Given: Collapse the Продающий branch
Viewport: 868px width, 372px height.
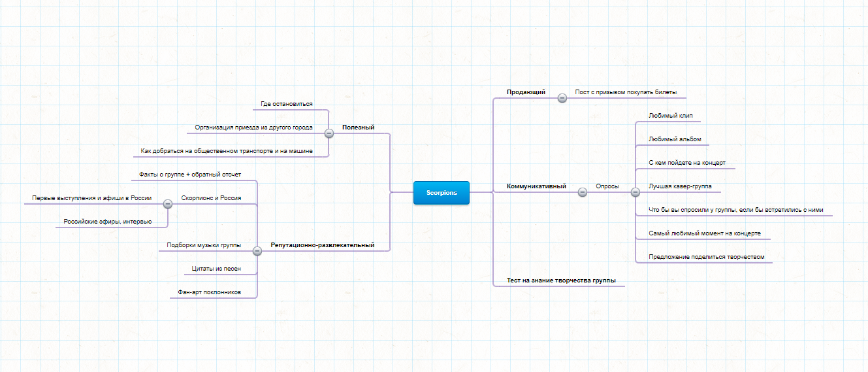Looking at the screenshot, I should pos(562,98).
